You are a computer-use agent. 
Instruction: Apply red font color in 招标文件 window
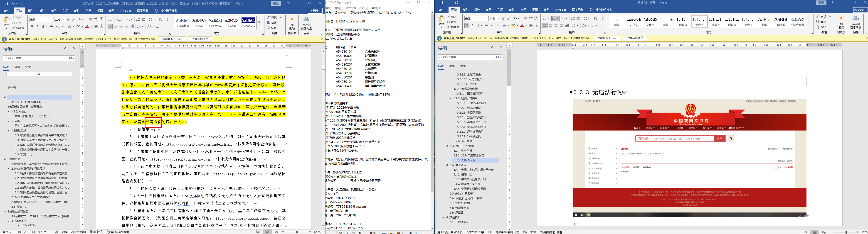87,26
